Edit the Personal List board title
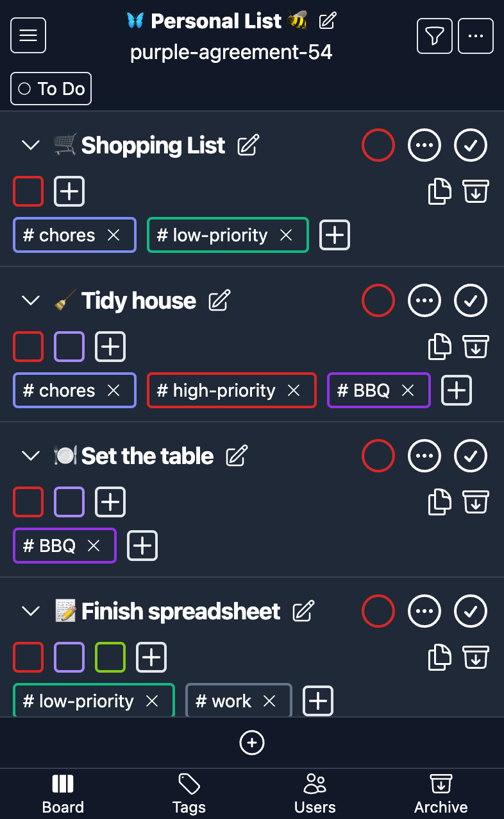 point(328,21)
